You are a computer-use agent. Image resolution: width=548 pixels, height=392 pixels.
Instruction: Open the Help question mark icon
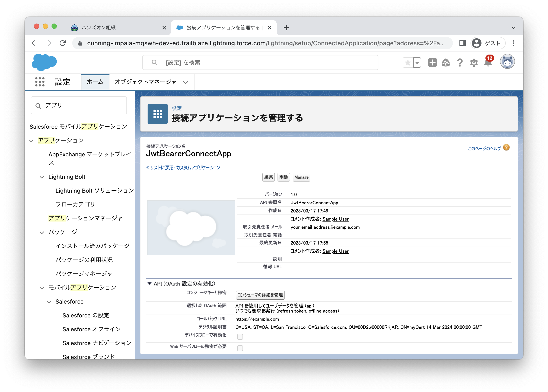[460, 62]
